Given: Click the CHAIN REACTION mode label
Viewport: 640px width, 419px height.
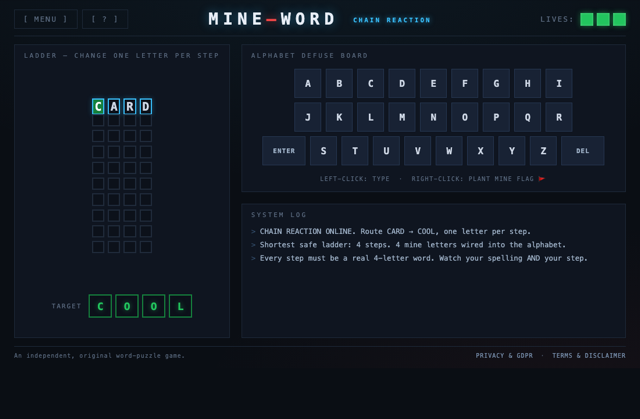Looking at the screenshot, I should [x=392, y=20].
